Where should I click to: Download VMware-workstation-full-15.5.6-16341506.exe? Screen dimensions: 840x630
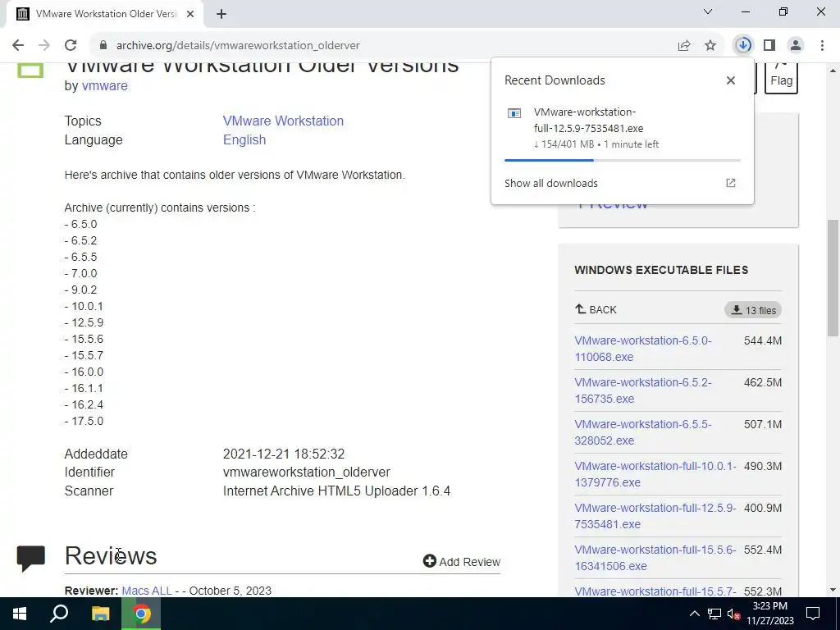(655, 558)
